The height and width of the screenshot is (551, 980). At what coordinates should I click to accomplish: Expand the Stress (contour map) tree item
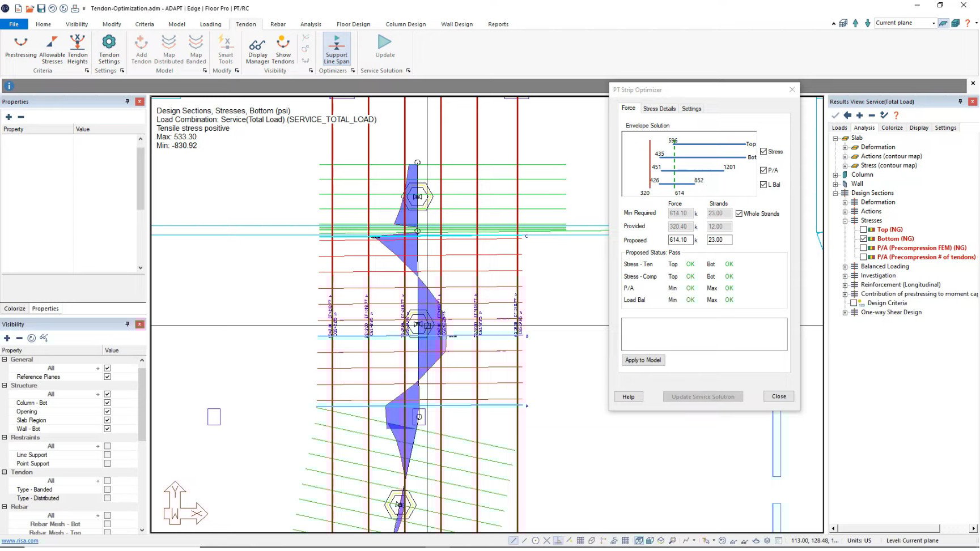(x=845, y=165)
